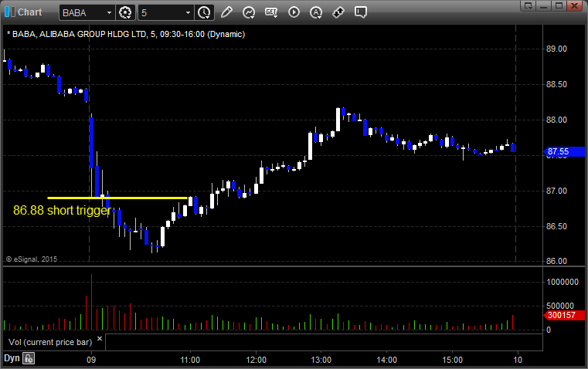
Task: Click the 87.55 current price marker
Action: coord(556,152)
